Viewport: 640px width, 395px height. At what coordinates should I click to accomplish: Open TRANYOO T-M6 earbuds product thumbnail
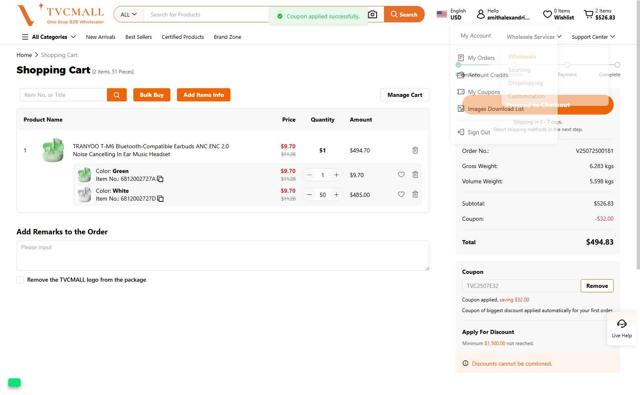coord(53,150)
